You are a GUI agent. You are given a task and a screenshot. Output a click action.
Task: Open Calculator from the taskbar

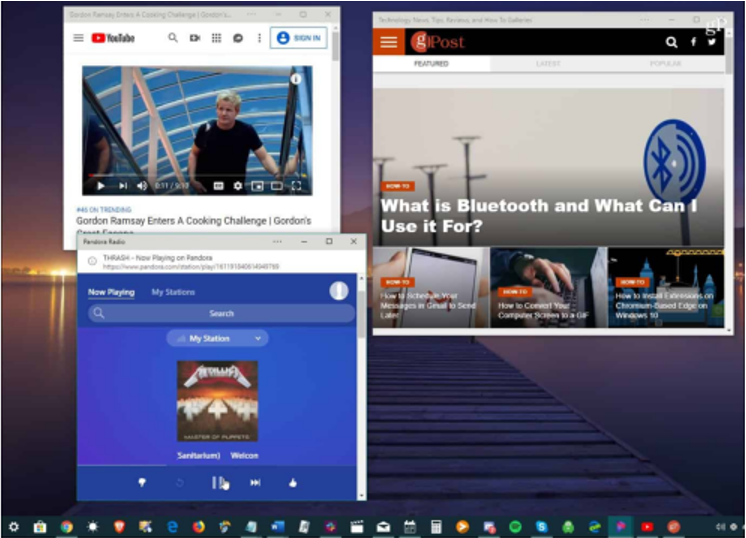(x=436, y=527)
